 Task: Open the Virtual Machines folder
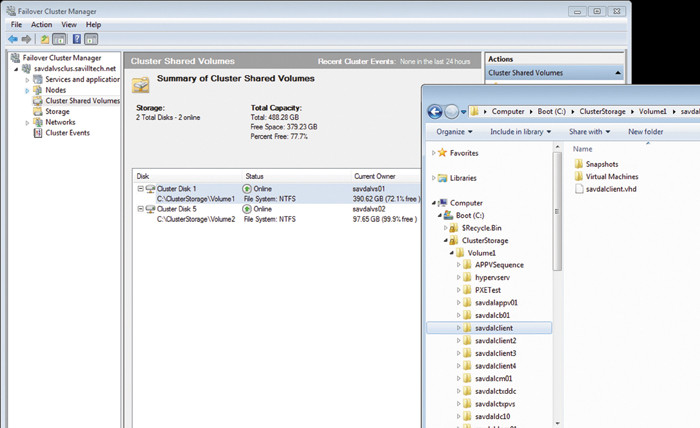[611, 176]
